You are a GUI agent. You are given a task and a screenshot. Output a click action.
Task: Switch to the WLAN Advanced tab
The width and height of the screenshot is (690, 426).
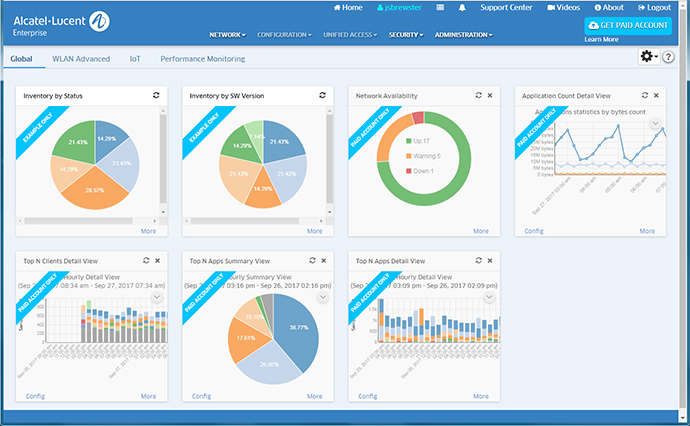click(81, 59)
